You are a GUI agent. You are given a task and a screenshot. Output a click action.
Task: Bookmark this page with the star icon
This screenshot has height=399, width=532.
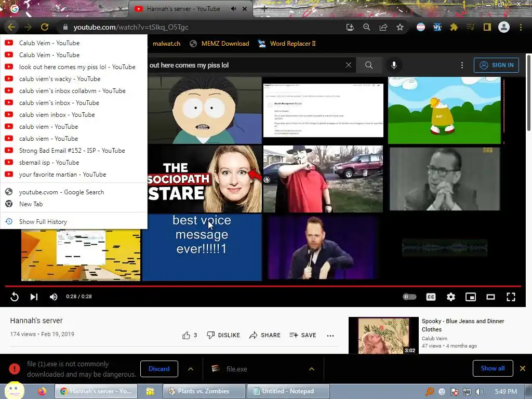click(x=400, y=27)
